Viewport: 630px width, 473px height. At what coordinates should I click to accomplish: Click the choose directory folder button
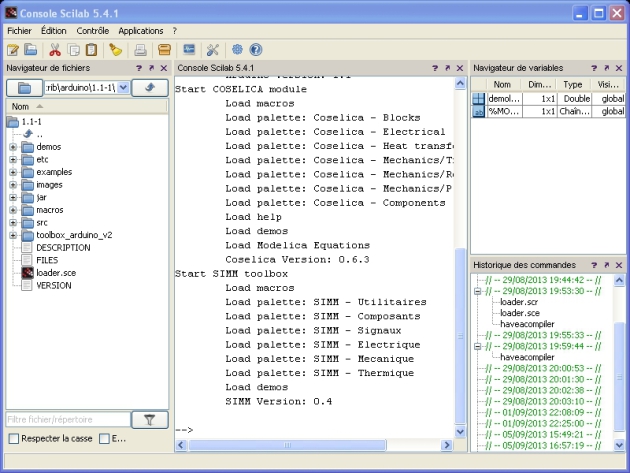click(x=24, y=88)
